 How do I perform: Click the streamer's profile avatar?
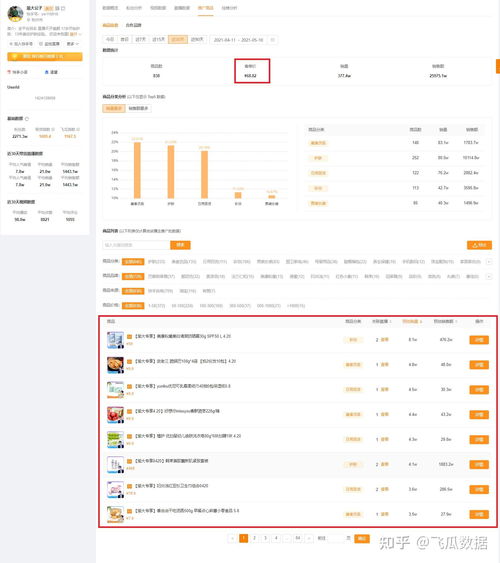[15, 14]
